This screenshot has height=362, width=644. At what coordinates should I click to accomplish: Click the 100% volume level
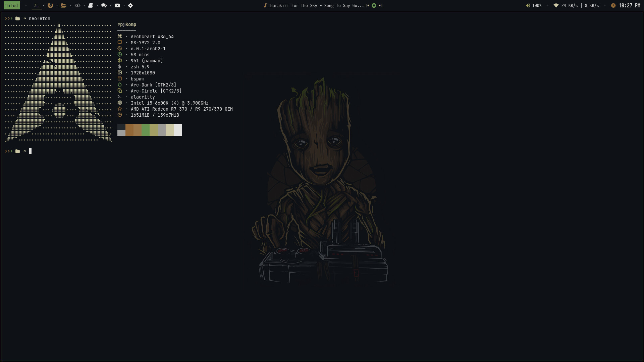537,6
